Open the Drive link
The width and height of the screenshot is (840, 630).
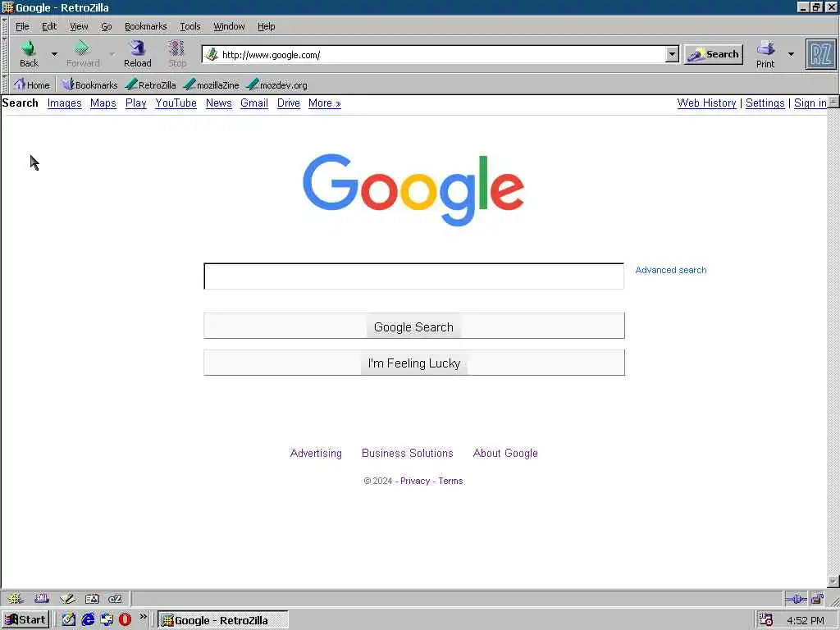pyautogui.click(x=288, y=103)
